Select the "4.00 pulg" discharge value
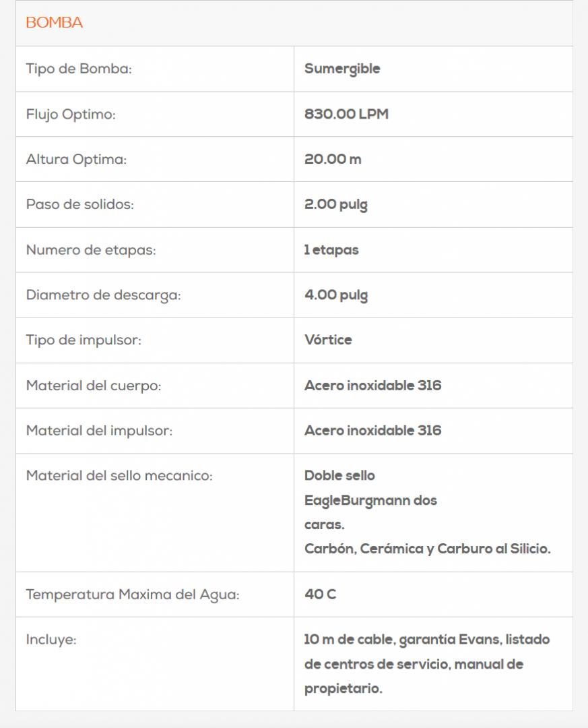This screenshot has width=588, height=728. coord(336,295)
